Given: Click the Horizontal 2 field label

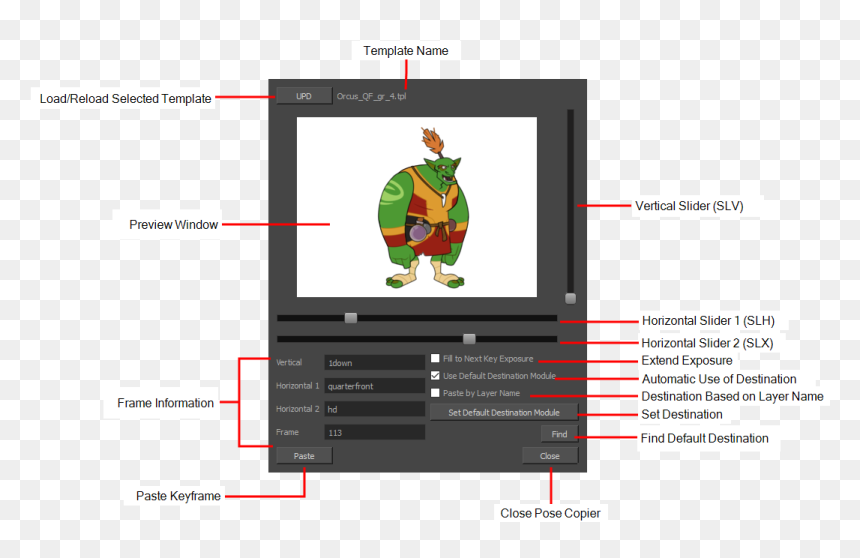Looking at the screenshot, I should coord(297,409).
